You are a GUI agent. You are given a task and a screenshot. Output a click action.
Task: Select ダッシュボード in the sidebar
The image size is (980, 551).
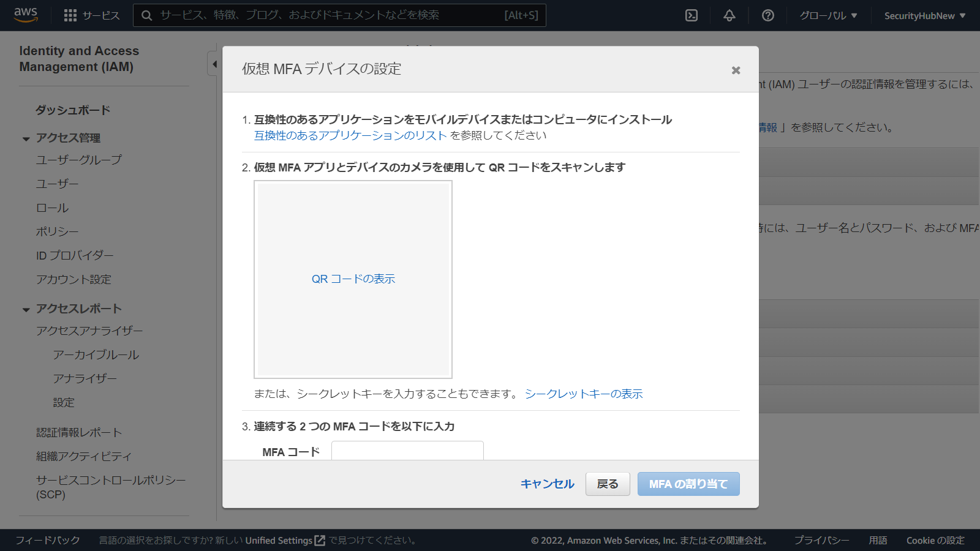click(x=73, y=110)
